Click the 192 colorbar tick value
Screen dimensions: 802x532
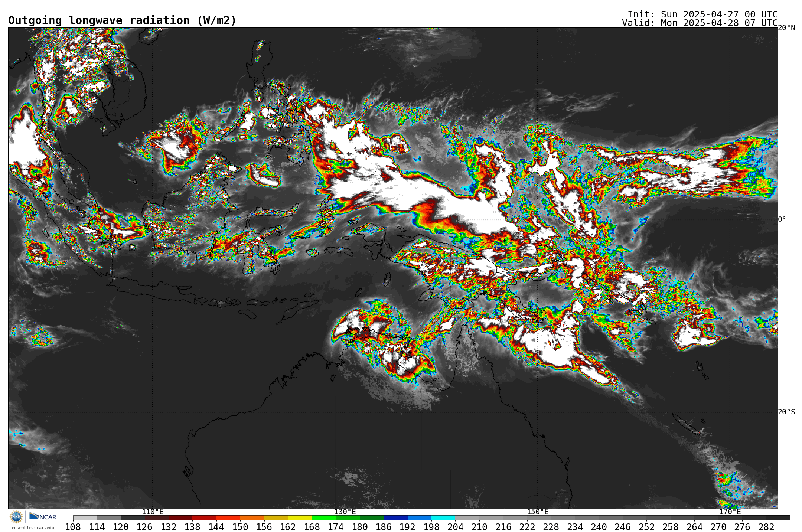[408, 527]
